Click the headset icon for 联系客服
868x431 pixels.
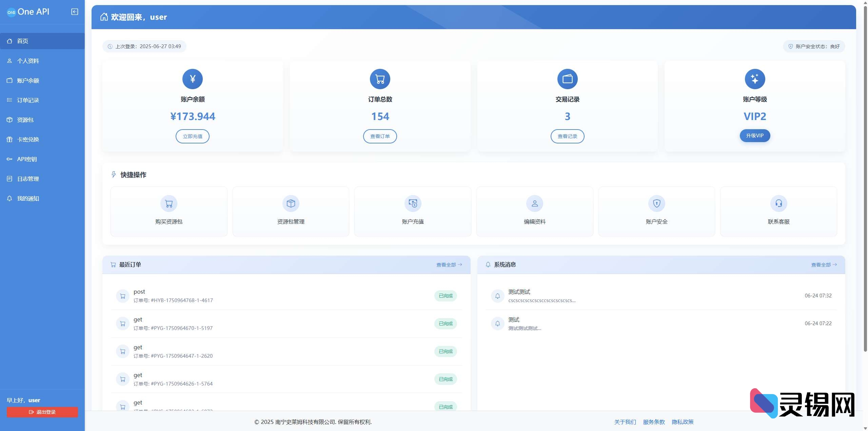coord(778,203)
